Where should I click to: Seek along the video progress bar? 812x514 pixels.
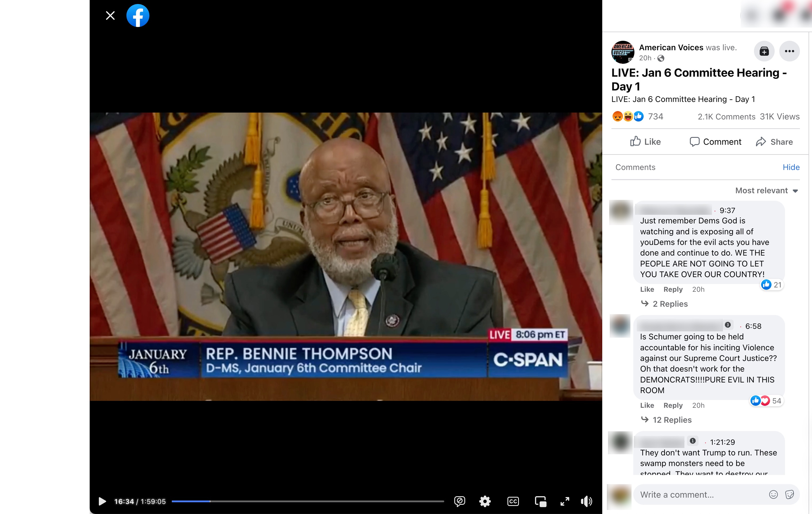(307, 501)
